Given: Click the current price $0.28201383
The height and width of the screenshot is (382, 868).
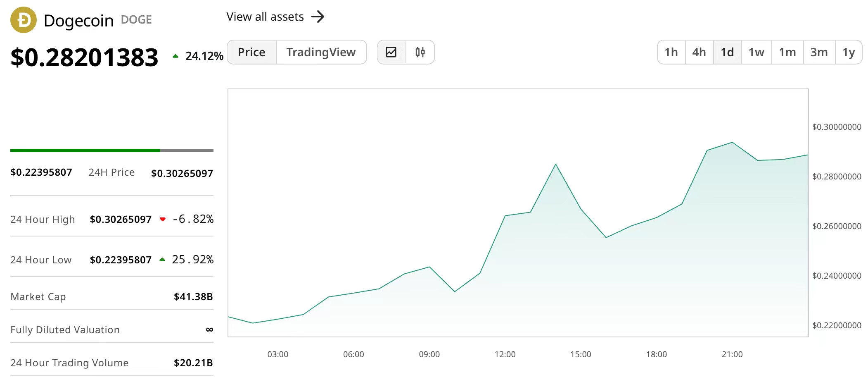Looking at the screenshot, I should pos(84,57).
